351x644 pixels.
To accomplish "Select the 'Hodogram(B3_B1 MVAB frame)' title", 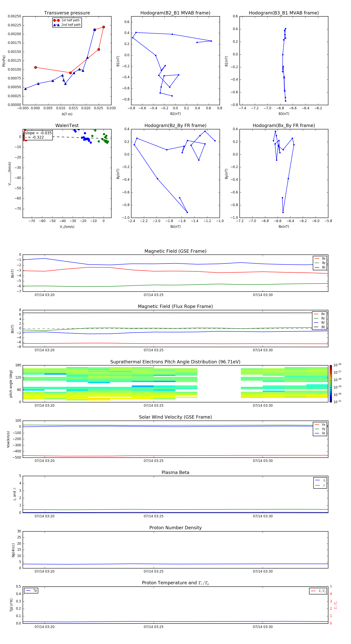I will point(284,13).
